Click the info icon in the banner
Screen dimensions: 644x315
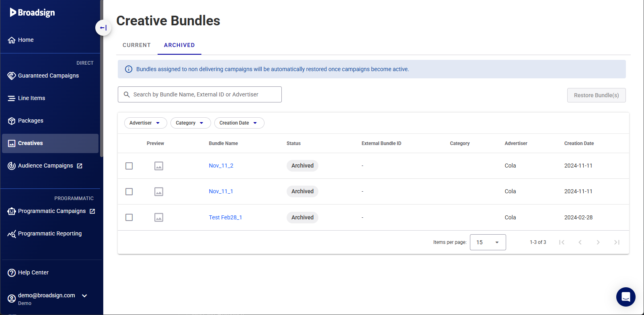[129, 69]
